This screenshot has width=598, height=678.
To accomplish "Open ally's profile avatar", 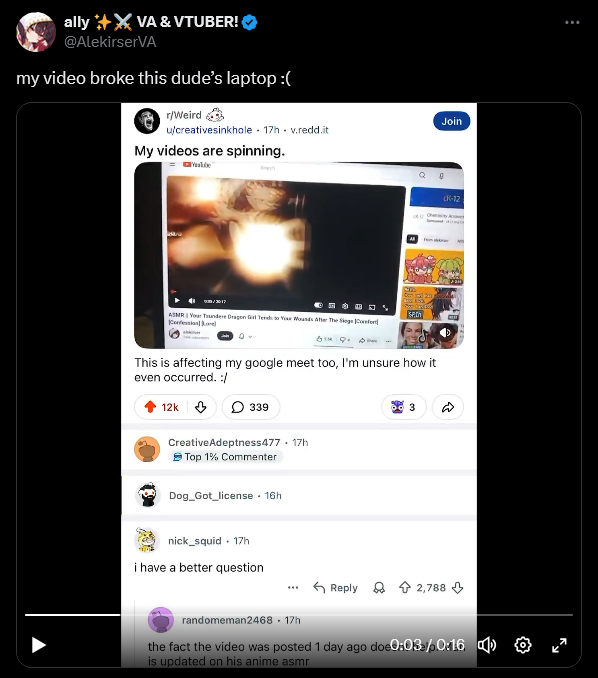I will pos(36,32).
